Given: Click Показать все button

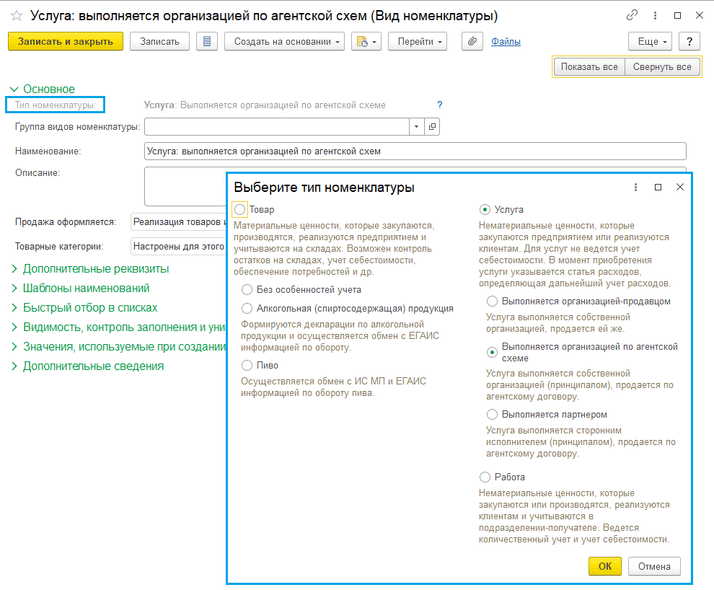Looking at the screenshot, I should [x=589, y=67].
